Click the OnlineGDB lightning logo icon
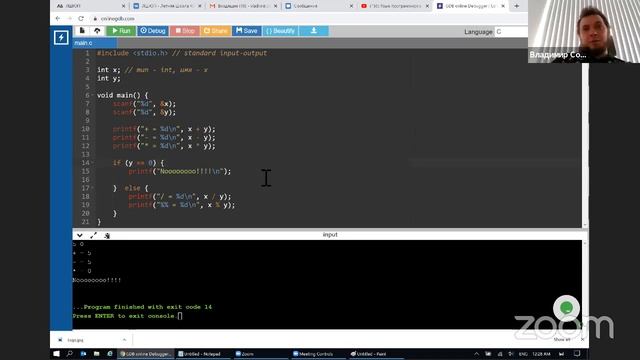The height and width of the screenshot is (360, 640). (x=61, y=38)
